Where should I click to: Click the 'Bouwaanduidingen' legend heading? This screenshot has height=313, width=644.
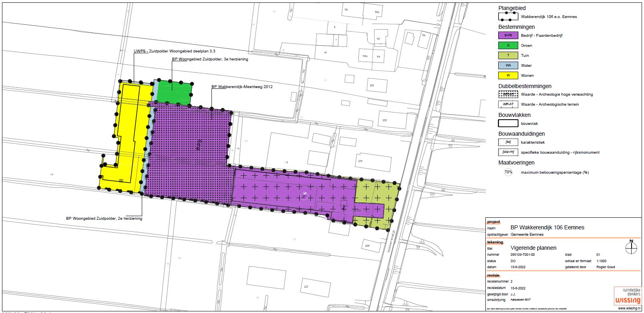pyautogui.click(x=521, y=134)
